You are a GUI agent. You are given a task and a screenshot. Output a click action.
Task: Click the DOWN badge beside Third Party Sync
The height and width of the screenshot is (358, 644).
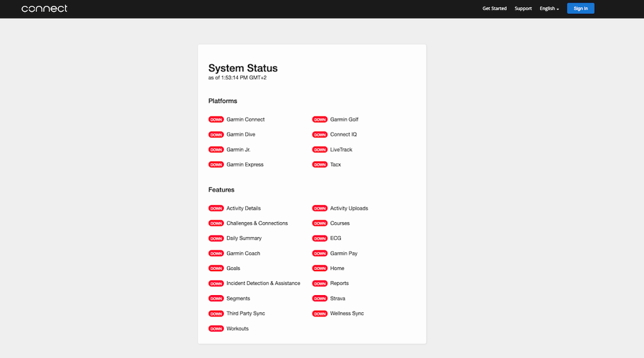click(216, 313)
